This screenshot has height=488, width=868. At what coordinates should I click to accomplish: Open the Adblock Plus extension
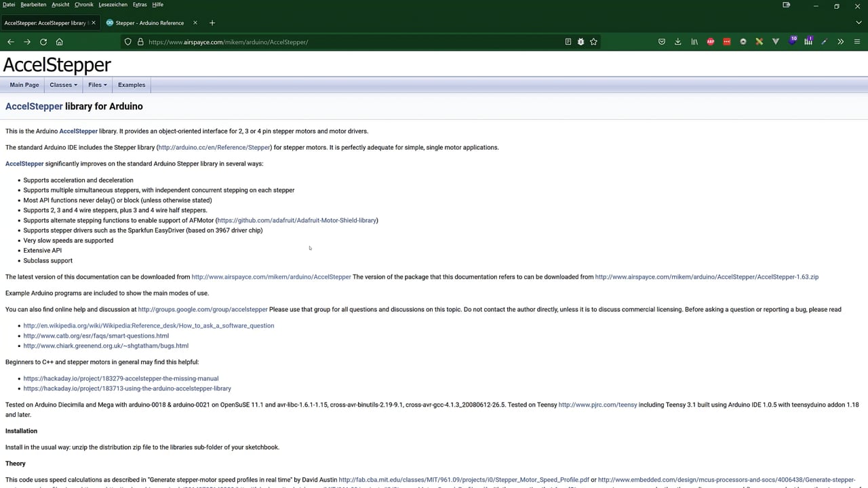point(711,42)
